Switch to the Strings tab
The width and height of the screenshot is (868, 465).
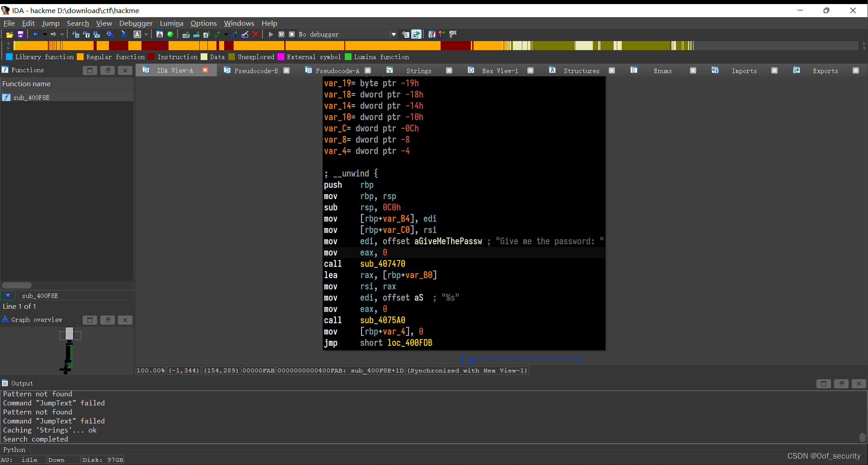(x=418, y=70)
